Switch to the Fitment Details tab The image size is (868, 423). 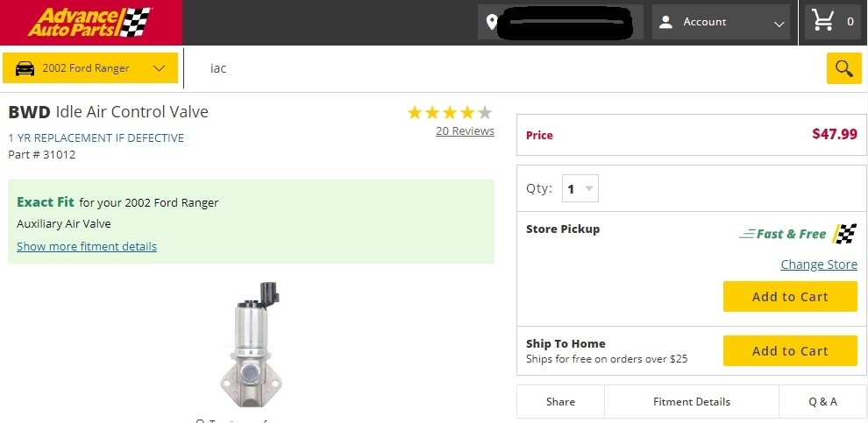tap(691, 401)
